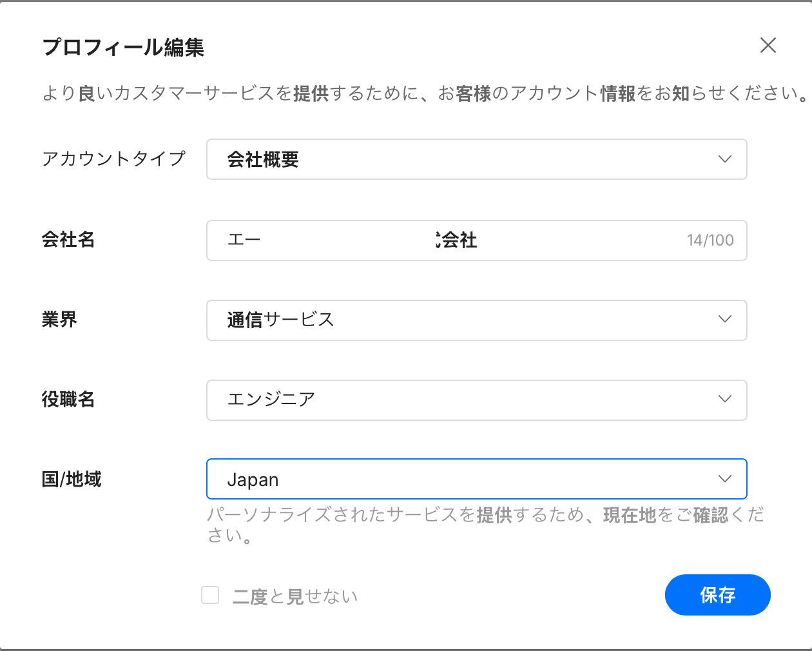The image size is (812, 651).
Task: Click the 会社名 field label
Action: tap(68, 240)
